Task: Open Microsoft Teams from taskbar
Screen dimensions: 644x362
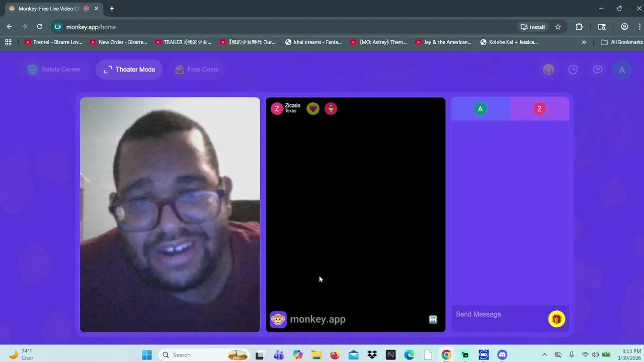Action: [279, 355]
